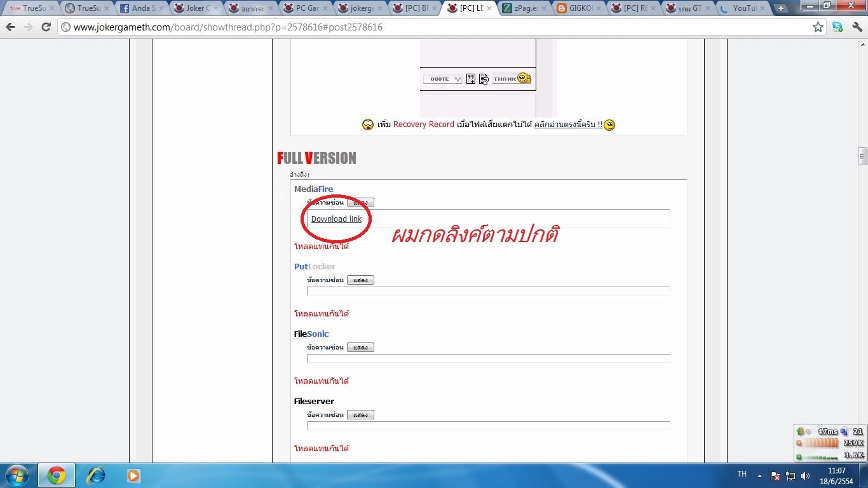The image size is (868, 488).
Task: Open media player from the taskbar
Action: point(133,475)
